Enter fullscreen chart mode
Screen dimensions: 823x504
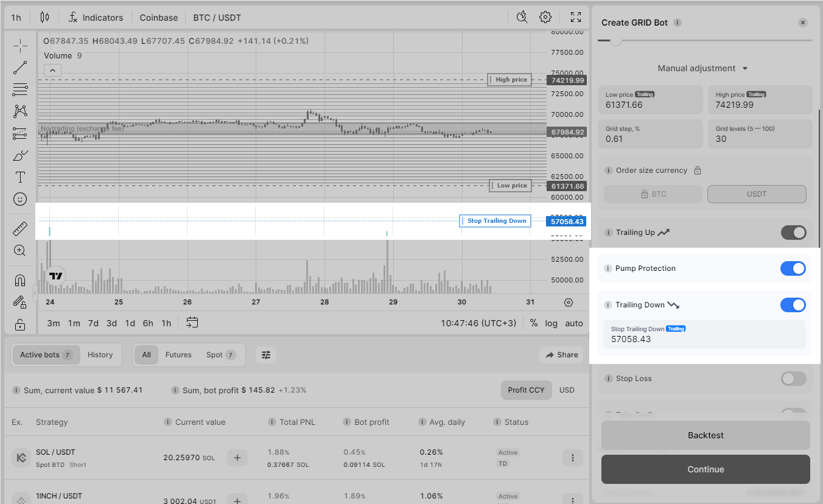(x=575, y=17)
